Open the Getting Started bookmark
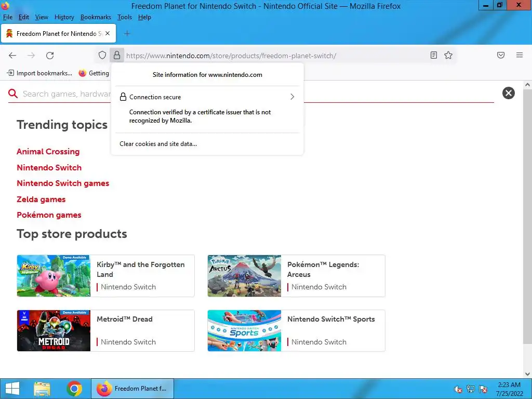Viewport: 532px width, 399px height. (94, 73)
